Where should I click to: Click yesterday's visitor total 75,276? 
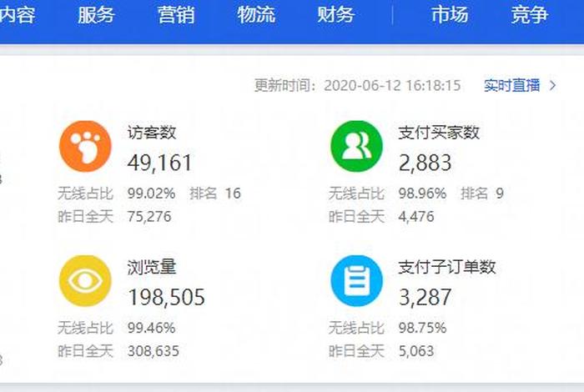(149, 217)
